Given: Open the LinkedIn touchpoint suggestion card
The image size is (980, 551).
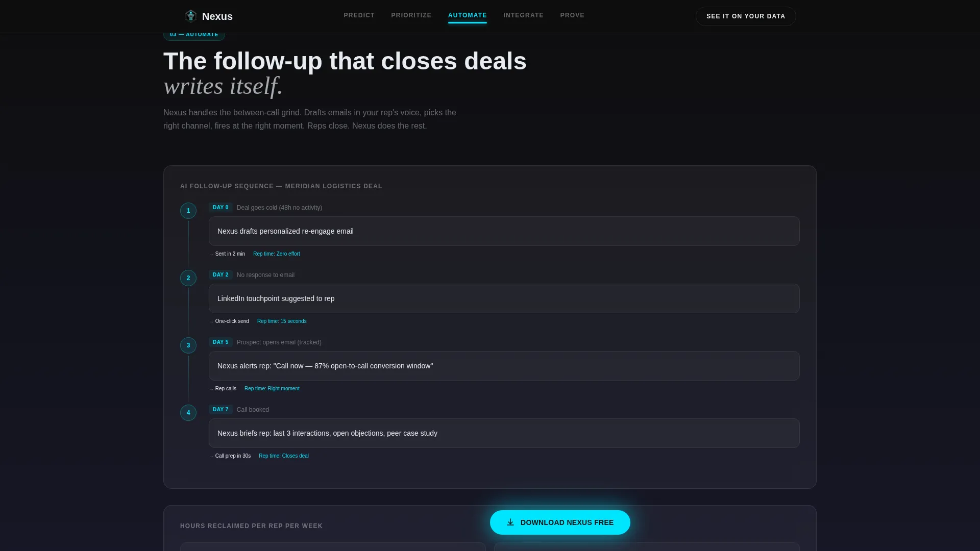Looking at the screenshot, I should pos(504,298).
